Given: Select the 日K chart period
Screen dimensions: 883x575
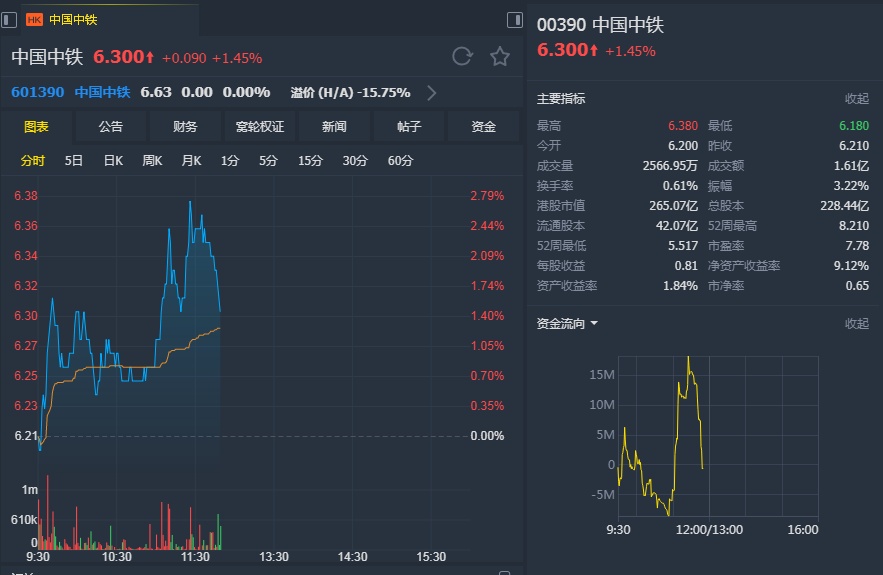Looking at the screenshot, I should [x=112, y=161].
